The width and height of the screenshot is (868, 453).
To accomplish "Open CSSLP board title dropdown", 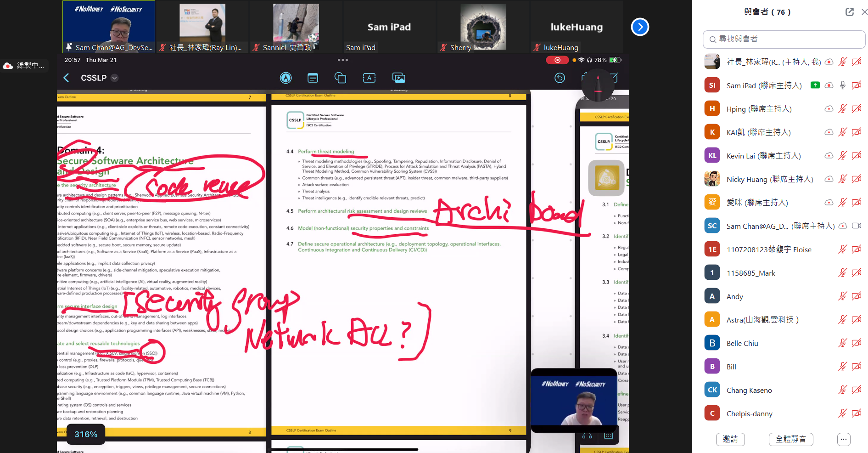I will (x=115, y=78).
